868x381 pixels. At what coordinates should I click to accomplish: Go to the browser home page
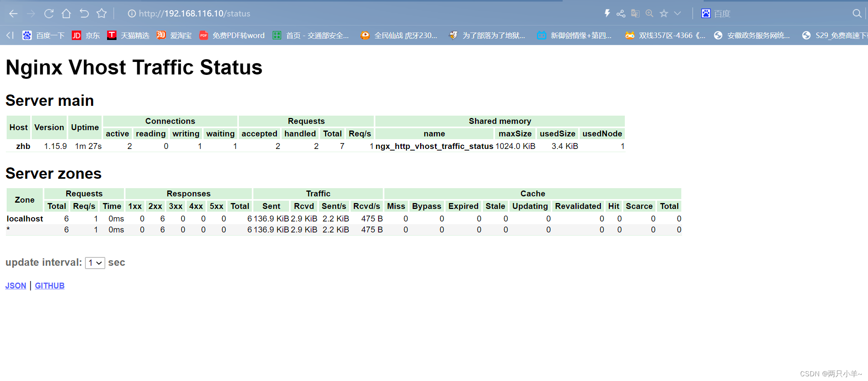tap(66, 14)
